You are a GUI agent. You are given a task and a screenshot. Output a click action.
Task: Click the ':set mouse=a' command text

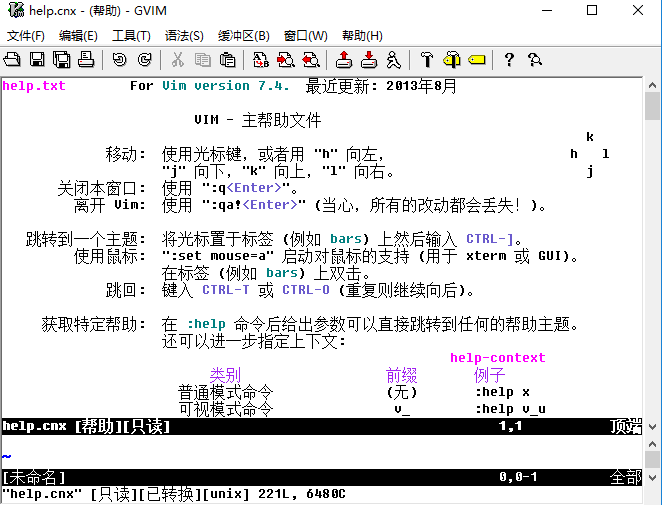218,256
